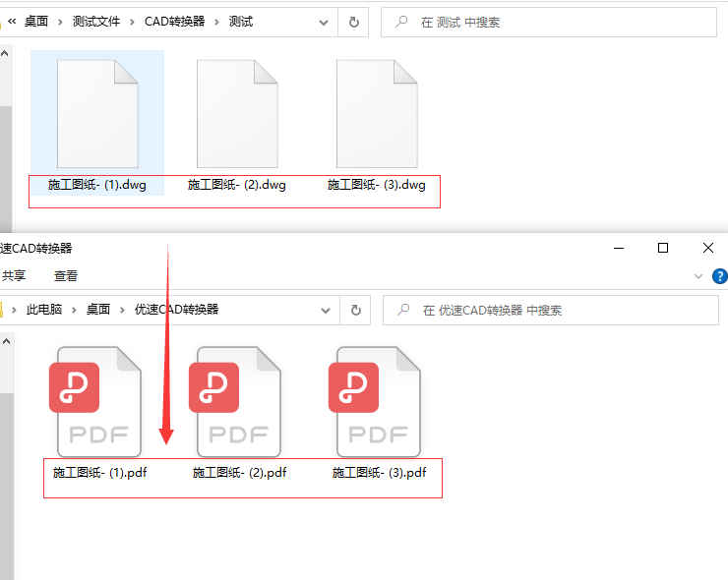This screenshot has width=728, height=580.
Task: Close the 优速CAD转换器 window
Action: (707, 249)
